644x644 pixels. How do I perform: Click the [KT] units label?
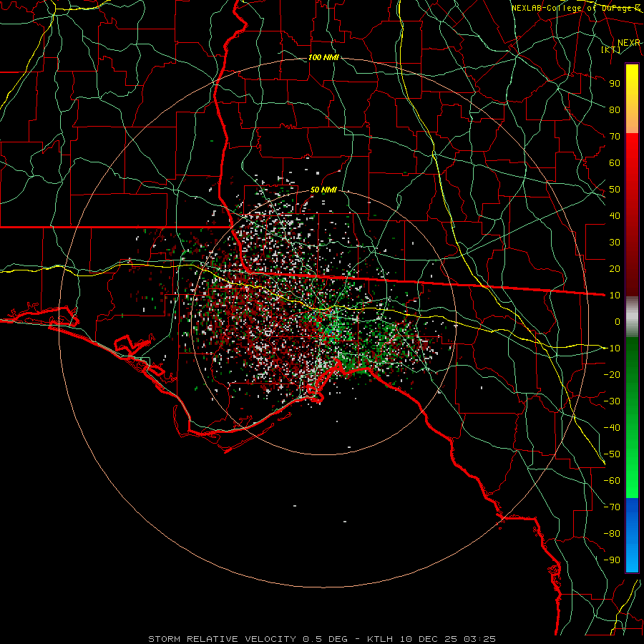pyautogui.click(x=611, y=49)
